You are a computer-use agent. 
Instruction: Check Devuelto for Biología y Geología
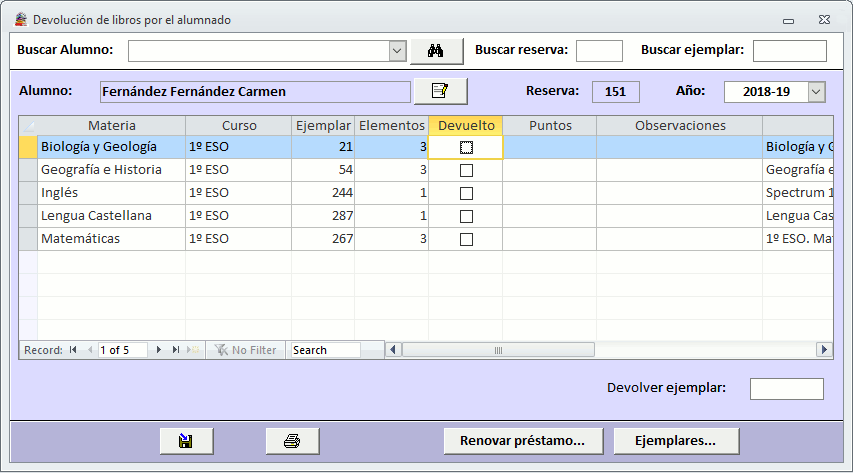click(x=466, y=147)
